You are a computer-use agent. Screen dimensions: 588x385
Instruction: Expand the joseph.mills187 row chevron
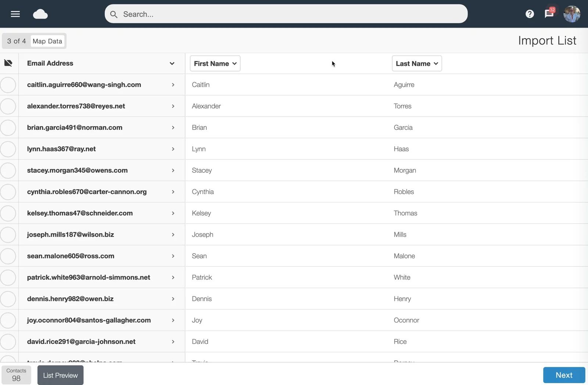coord(173,235)
